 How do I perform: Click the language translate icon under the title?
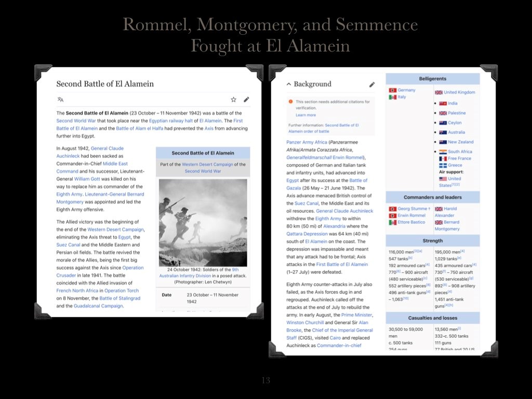coord(60,99)
